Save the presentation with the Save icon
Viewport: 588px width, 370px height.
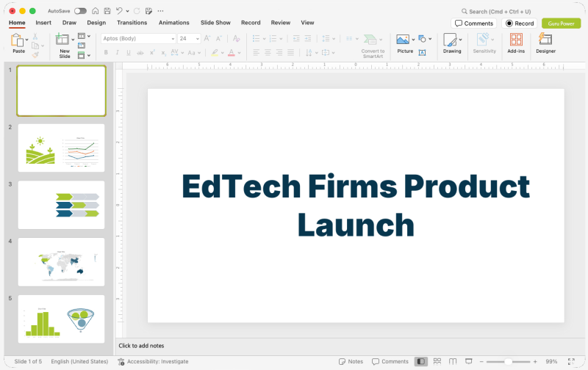click(107, 11)
